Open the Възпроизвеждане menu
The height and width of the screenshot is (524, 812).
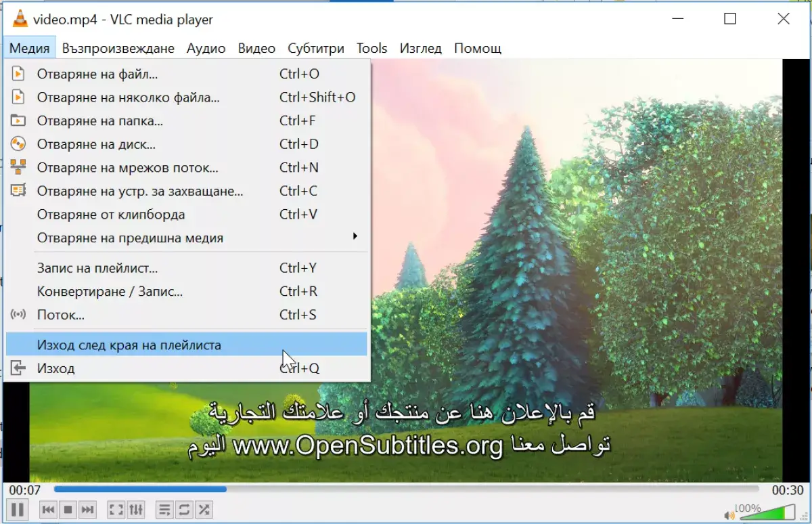pos(118,48)
